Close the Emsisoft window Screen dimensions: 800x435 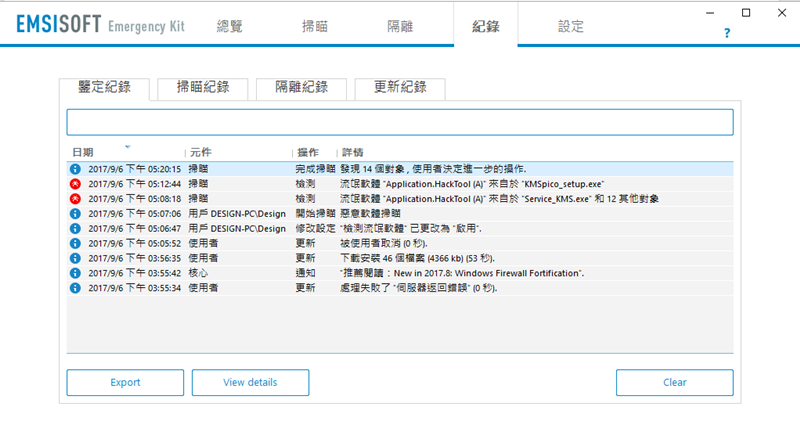point(782,13)
